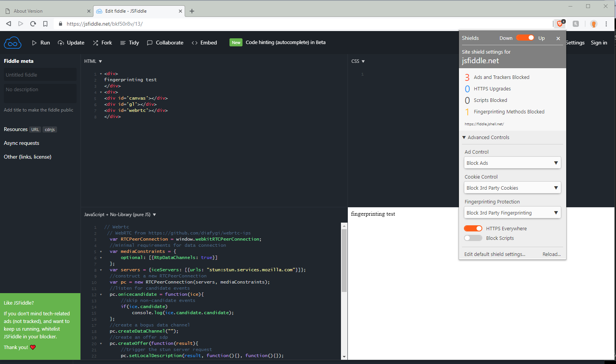
Task: Expand Other (links, license) section
Action: click(28, 157)
